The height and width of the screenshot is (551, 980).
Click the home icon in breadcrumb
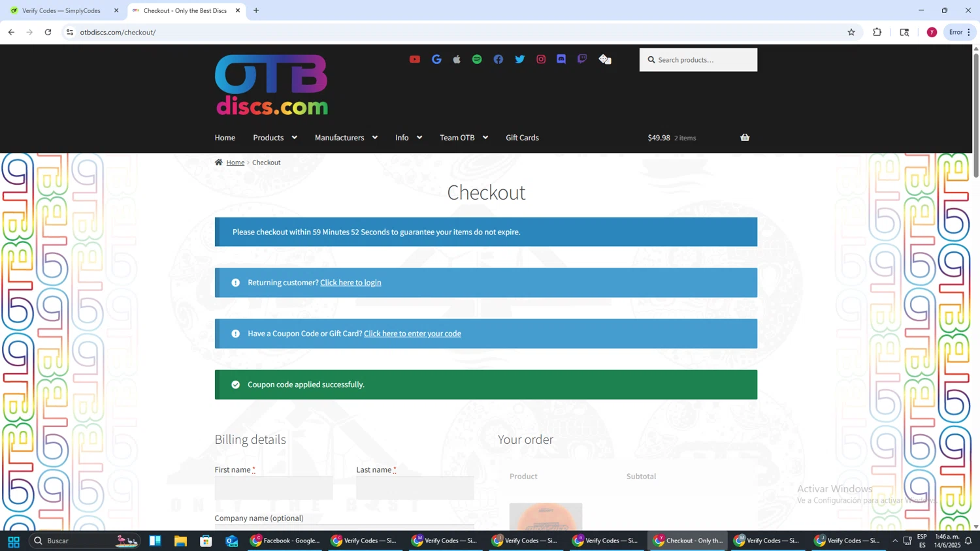219,163
